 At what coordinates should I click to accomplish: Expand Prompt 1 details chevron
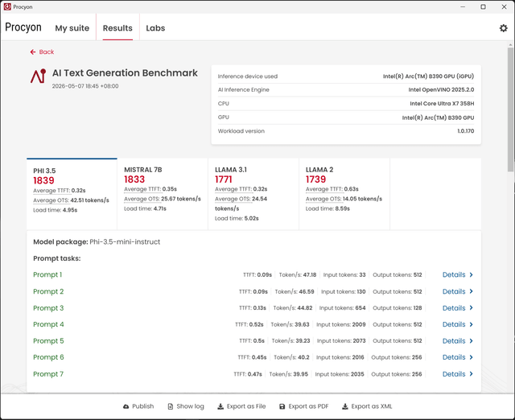471,275
